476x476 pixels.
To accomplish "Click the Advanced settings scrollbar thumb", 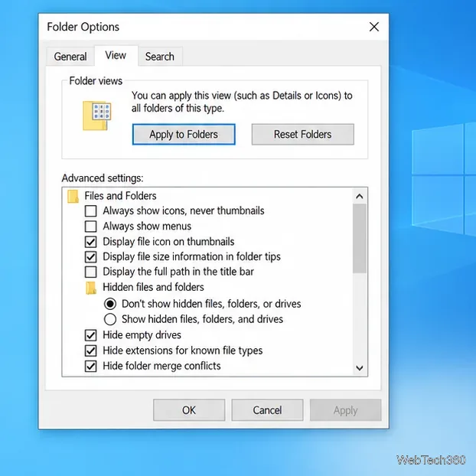I will pyautogui.click(x=360, y=239).
